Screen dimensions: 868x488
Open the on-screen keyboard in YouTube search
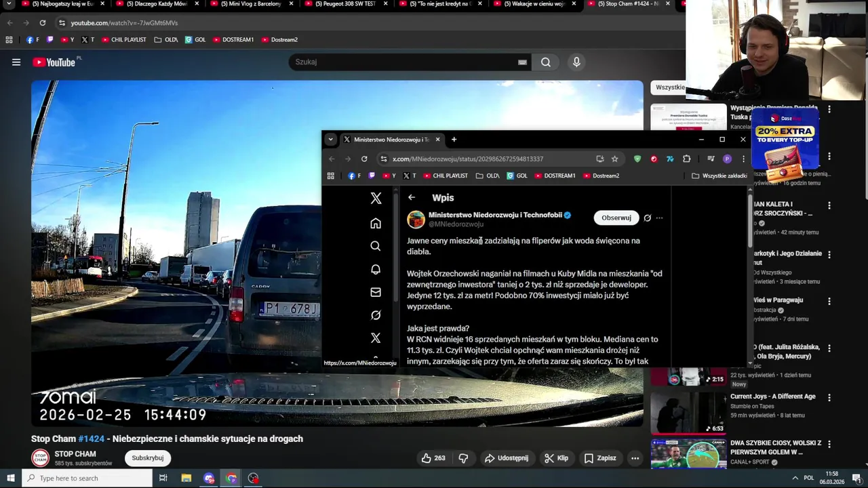point(522,62)
